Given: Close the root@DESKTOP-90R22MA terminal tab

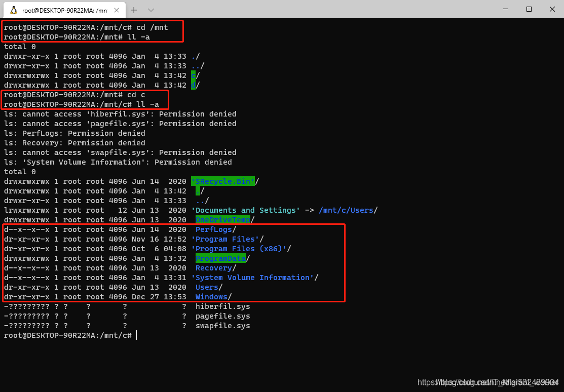Looking at the screenshot, I should [x=117, y=10].
